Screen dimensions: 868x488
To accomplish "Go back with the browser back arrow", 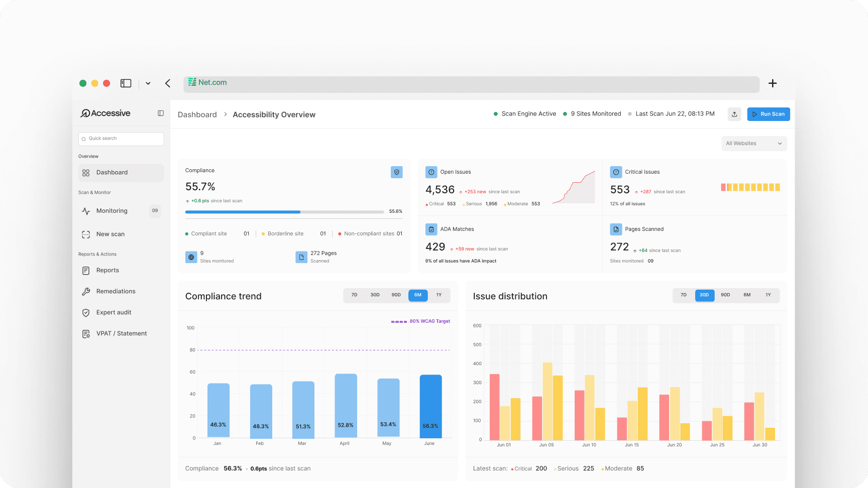I will pos(168,83).
